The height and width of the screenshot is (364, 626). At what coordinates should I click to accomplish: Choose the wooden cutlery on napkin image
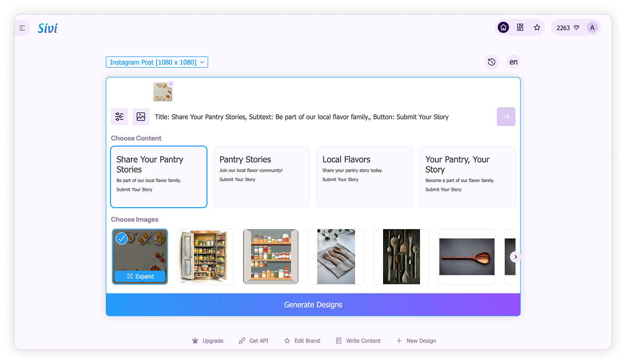[336, 257]
